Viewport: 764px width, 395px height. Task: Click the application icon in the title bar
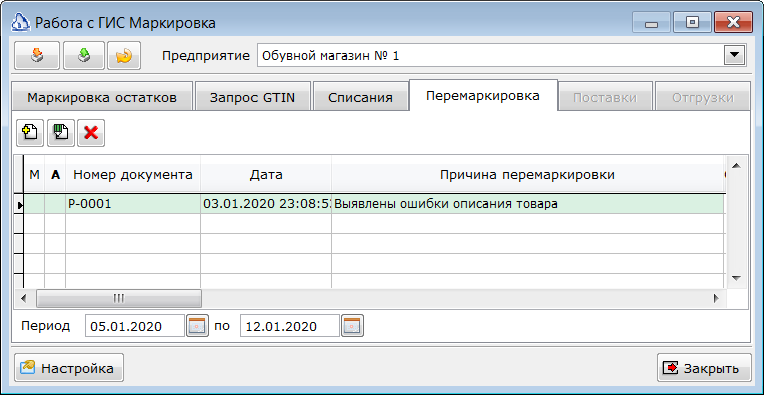click(x=20, y=22)
